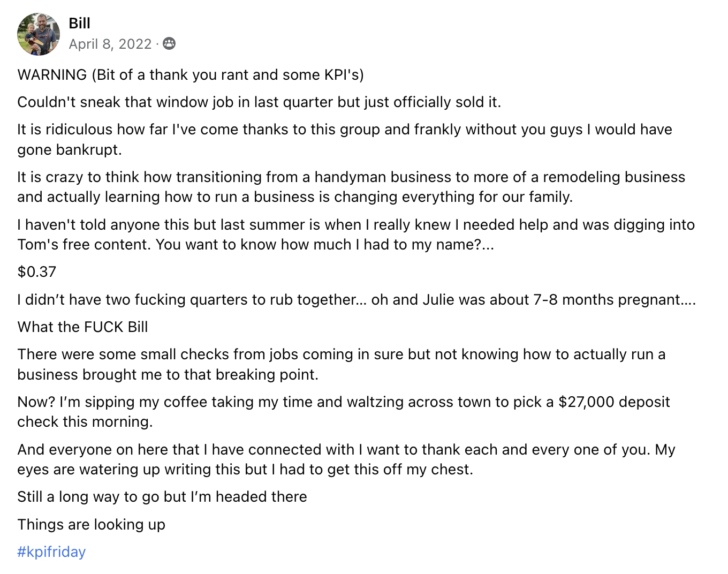Click the group audience privacy icon
The image size is (728, 574).
pyautogui.click(x=169, y=44)
